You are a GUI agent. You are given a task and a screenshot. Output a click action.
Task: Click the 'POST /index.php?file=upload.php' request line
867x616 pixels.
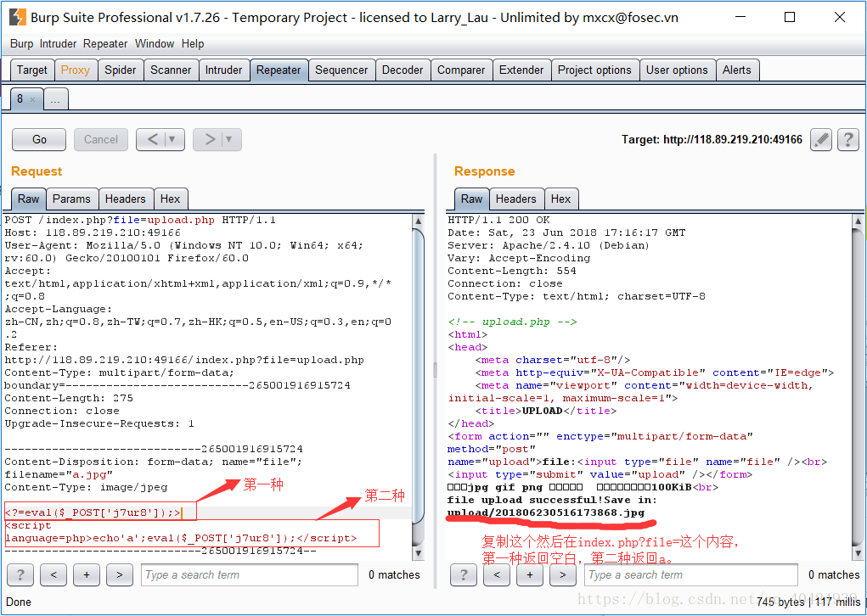pyautogui.click(x=140, y=220)
